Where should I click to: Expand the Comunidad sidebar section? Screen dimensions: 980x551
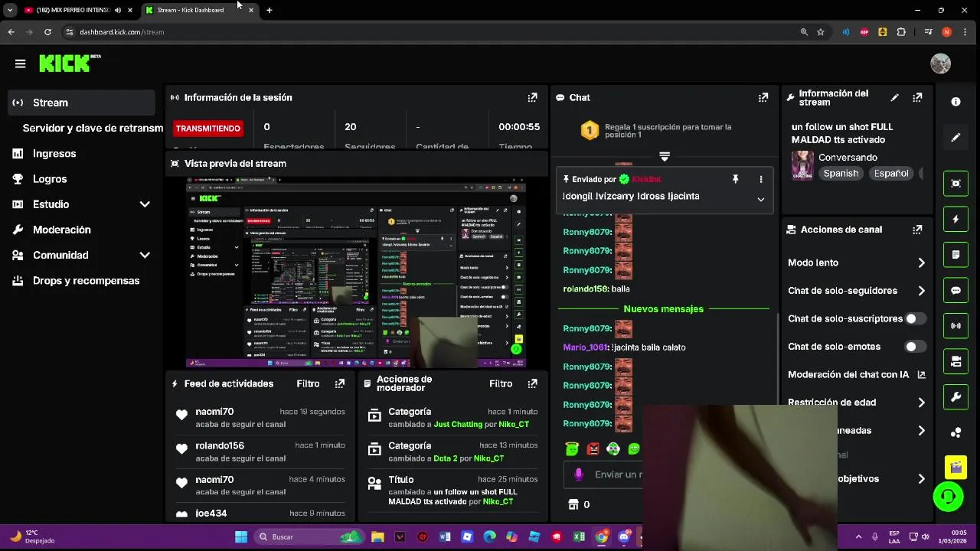point(144,255)
